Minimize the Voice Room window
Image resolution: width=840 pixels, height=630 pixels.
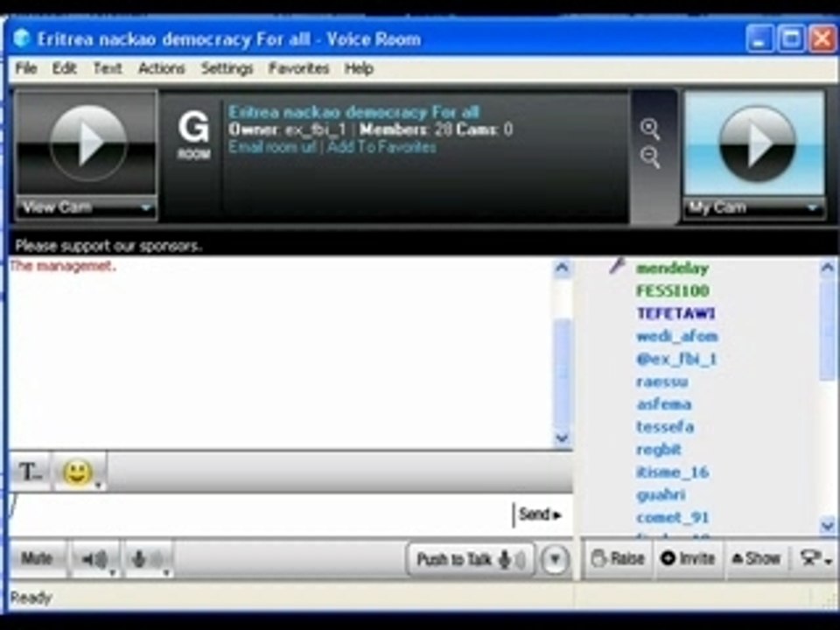coord(759,39)
